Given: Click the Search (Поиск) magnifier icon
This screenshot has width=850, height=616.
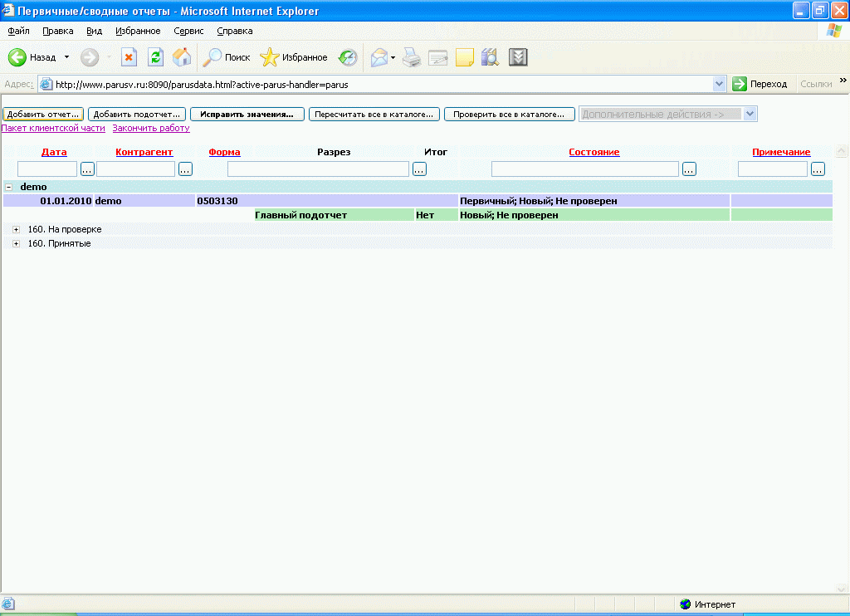Looking at the screenshot, I should pos(212,57).
